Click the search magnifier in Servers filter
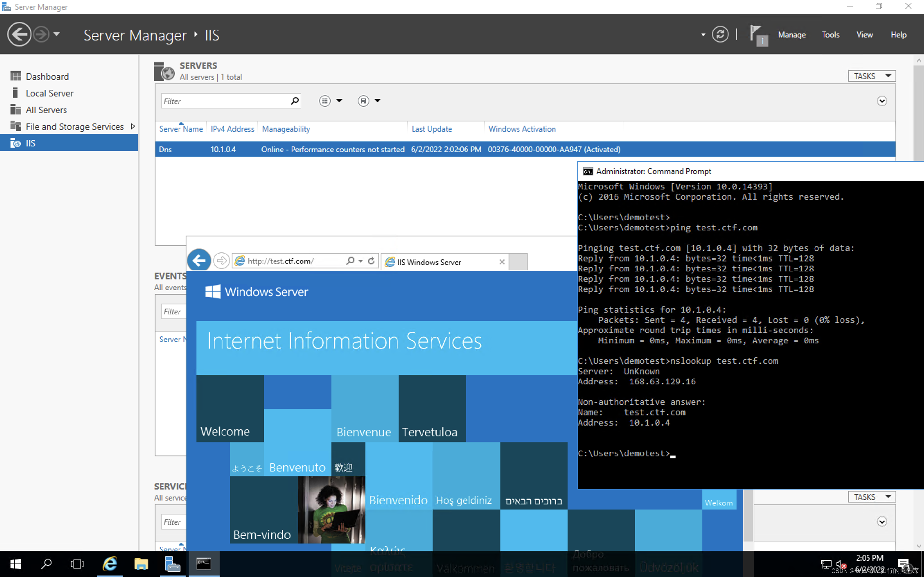Viewport: 924px width, 577px height. tap(295, 101)
